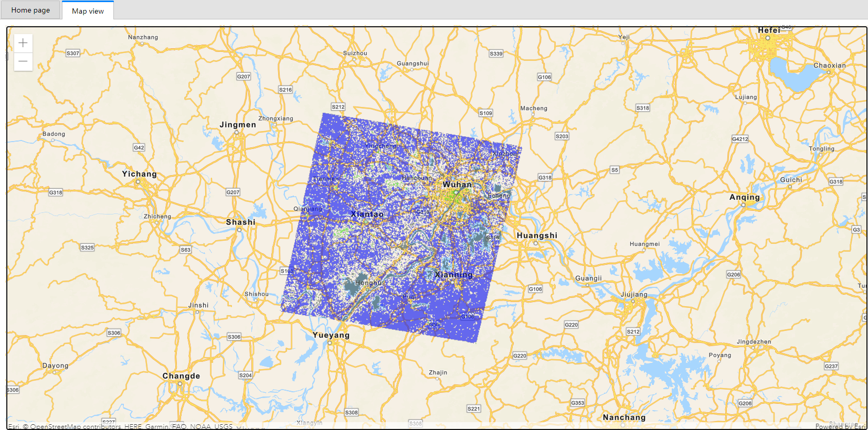Click the S221 road shield
Viewport: 868px width, 430px height.
(x=473, y=408)
